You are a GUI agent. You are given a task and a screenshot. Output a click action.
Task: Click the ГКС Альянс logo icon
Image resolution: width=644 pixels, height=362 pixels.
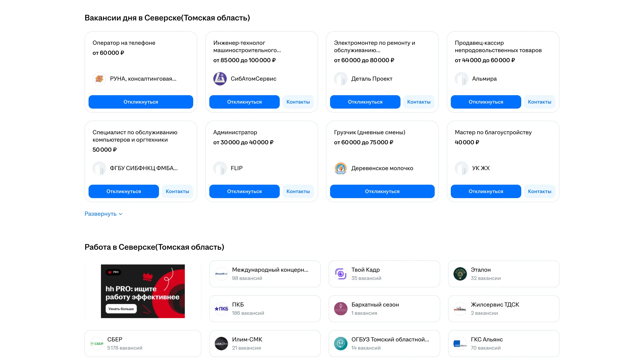[x=460, y=344]
